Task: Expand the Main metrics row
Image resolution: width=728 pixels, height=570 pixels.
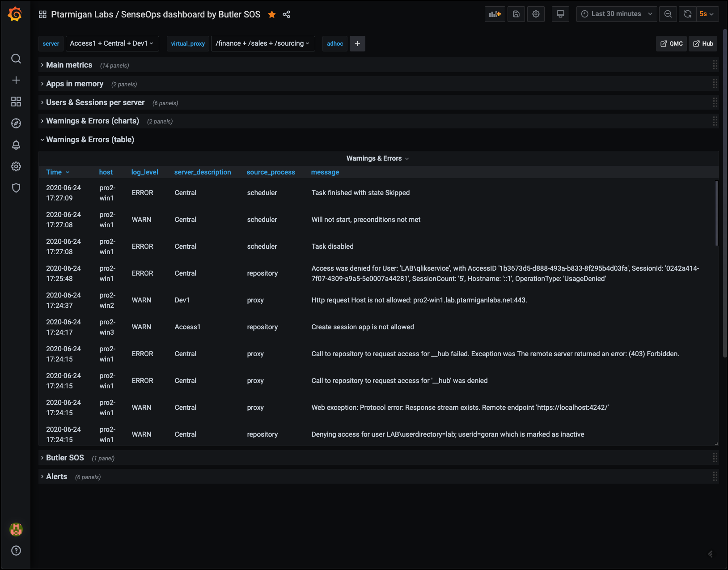Action: [x=69, y=65]
